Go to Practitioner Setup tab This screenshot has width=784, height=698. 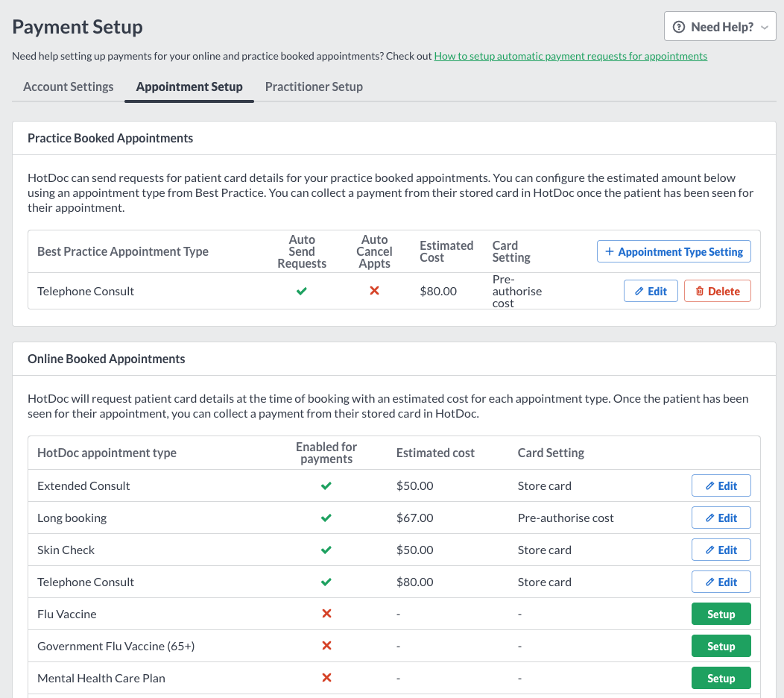314,87
